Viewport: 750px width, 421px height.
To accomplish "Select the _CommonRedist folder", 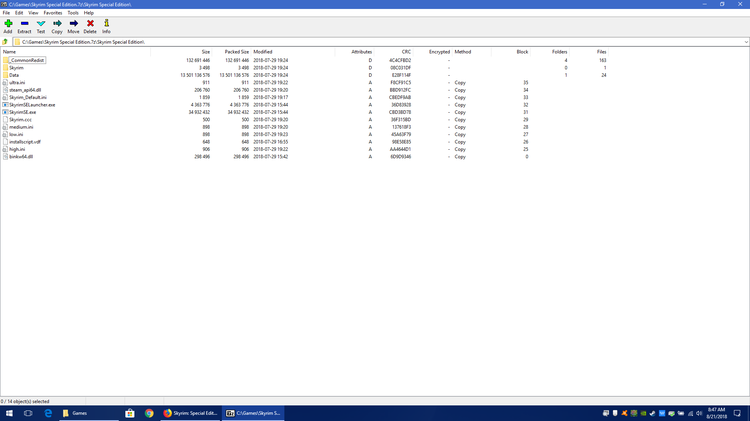I will point(27,60).
